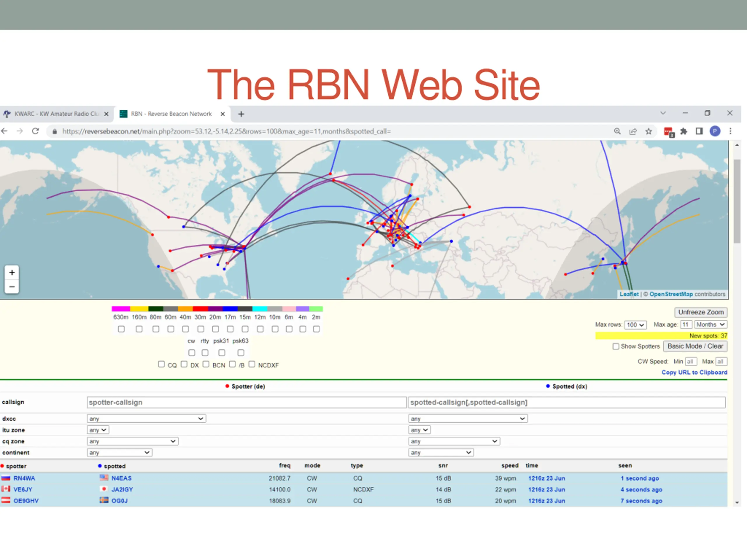Click the US flag beside N4EAS
The width and height of the screenshot is (747, 560).
click(104, 478)
